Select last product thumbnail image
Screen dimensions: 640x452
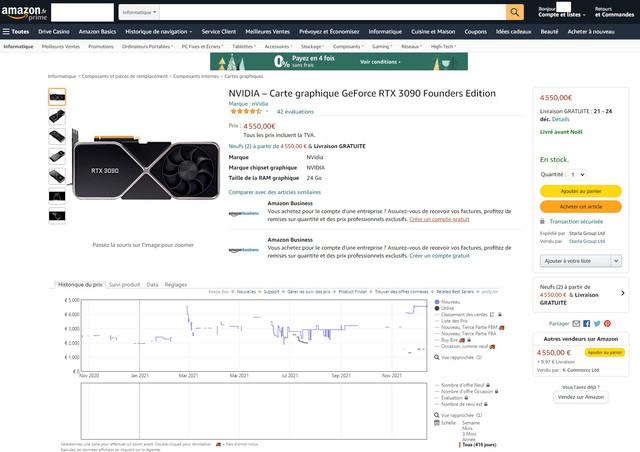tap(57, 216)
